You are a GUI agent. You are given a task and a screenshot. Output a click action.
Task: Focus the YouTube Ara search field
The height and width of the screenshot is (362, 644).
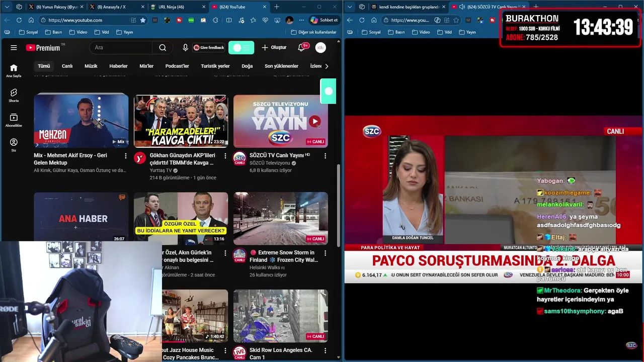click(x=121, y=48)
